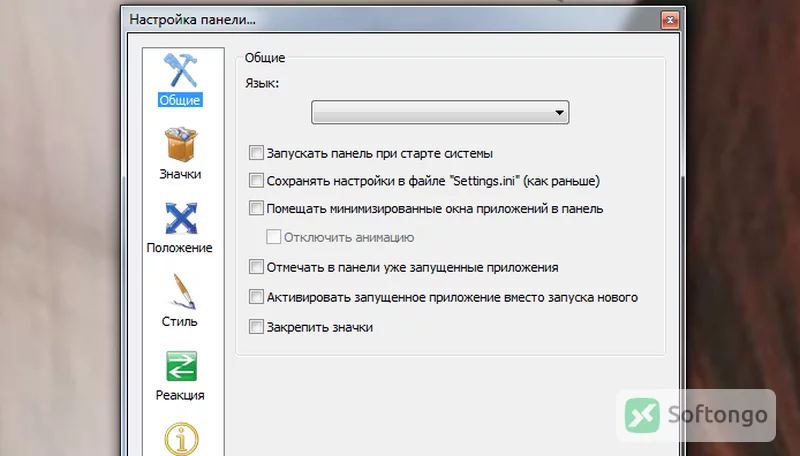Image resolution: width=800 pixels, height=456 pixels.
Task: Enable the Закрепить значки checkbox
Action: (x=256, y=326)
